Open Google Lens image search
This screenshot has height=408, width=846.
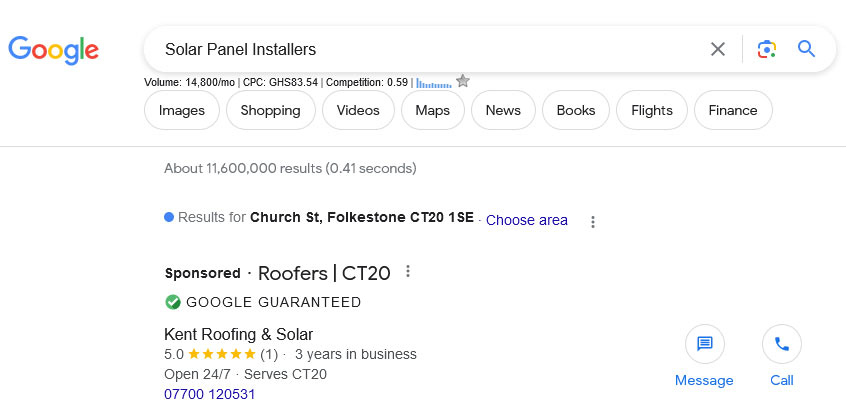coord(767,49)
